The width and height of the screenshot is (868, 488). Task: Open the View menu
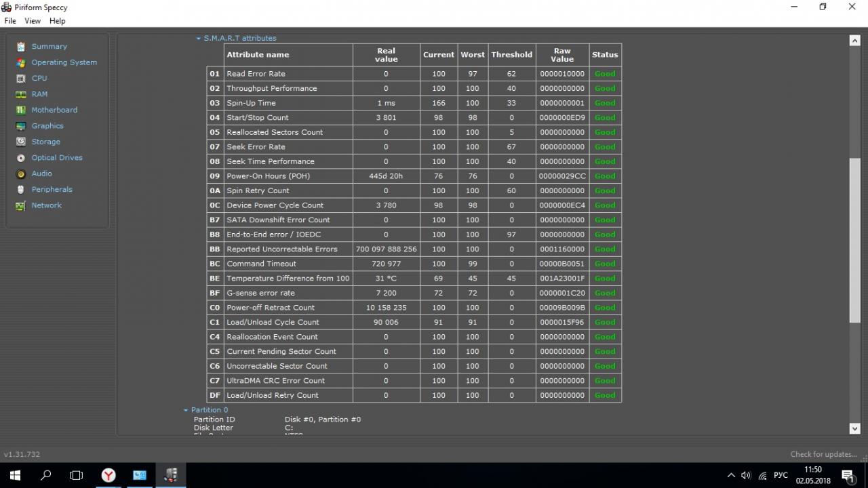pyautogui.click(x=33, y=21)
